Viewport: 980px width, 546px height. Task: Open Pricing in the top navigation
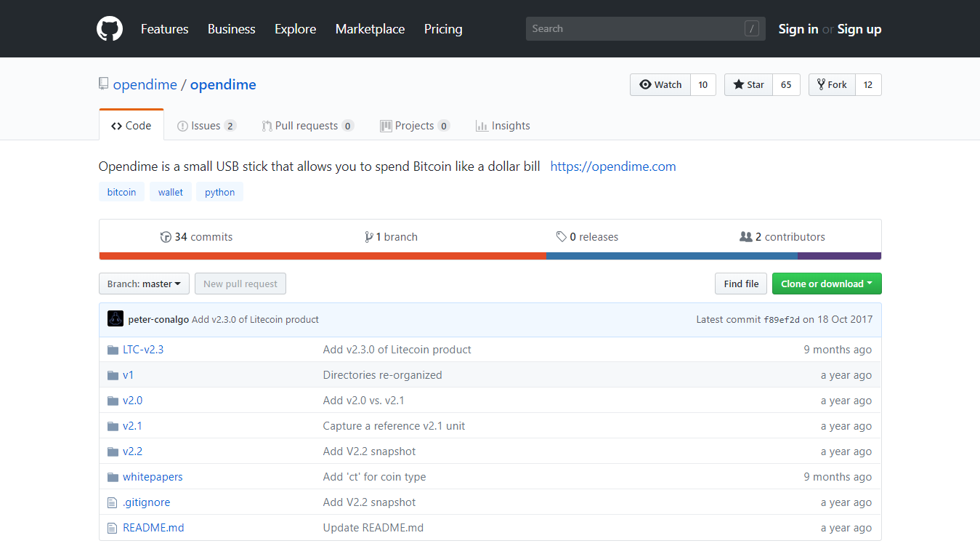click(443, 29)
